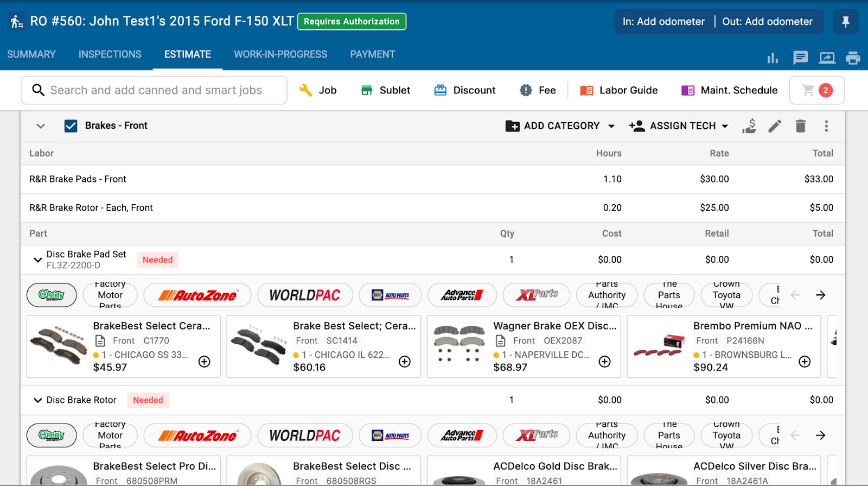This screenshot has width=868, height=486.
Task: Open the three-dot more options menu
Action: coord(826,126)
